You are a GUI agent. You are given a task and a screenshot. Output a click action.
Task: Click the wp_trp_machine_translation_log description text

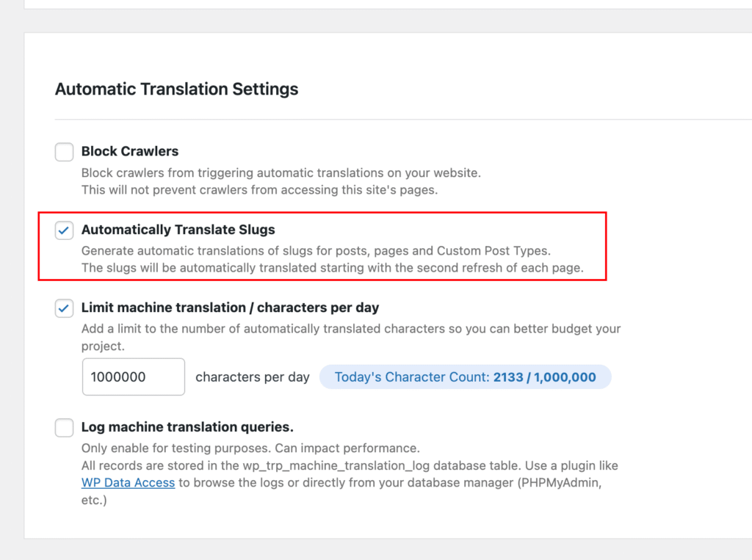350,465
